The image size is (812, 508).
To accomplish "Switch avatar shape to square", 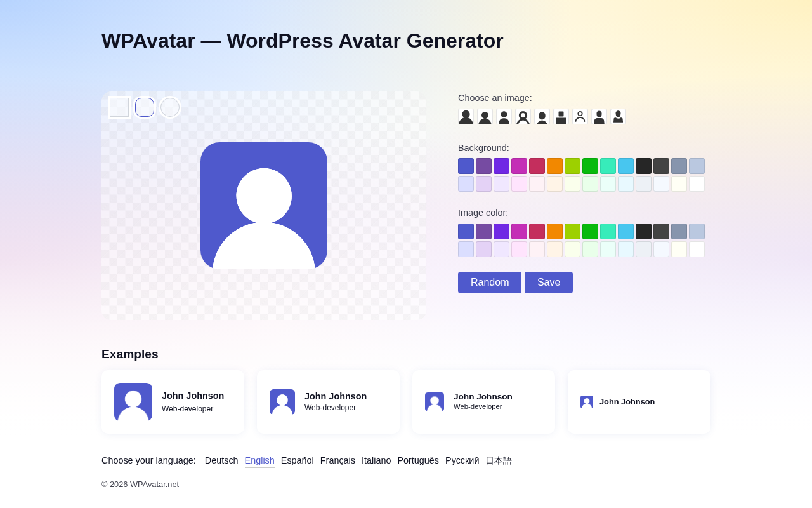I will point(119,107).
